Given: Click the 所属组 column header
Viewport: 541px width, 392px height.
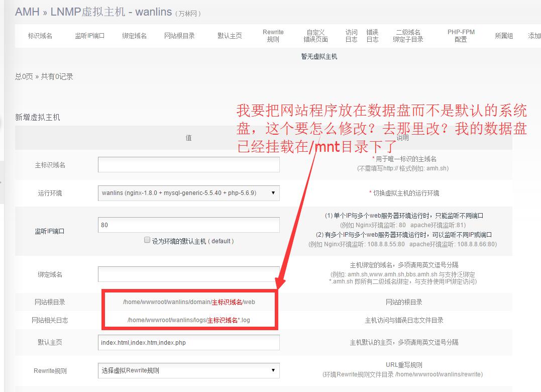Looking at the screenshot, I should 504,36.
